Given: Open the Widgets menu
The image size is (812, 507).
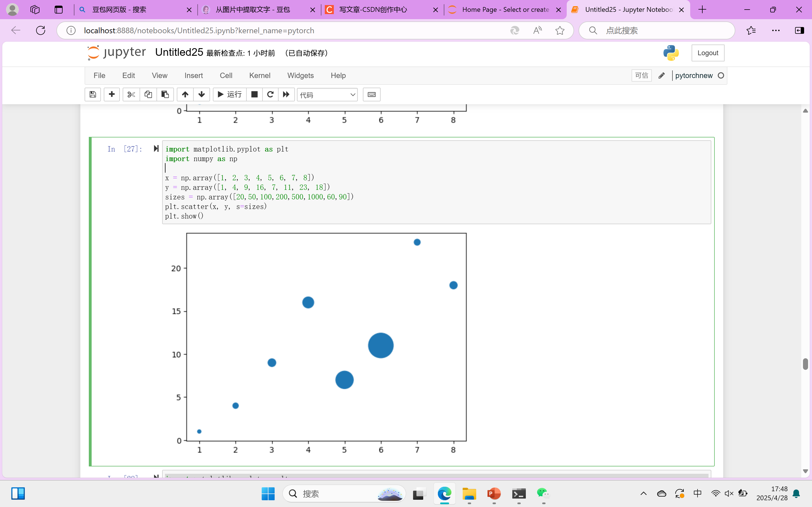Looking at the screenshot, I should coord(300,75).
